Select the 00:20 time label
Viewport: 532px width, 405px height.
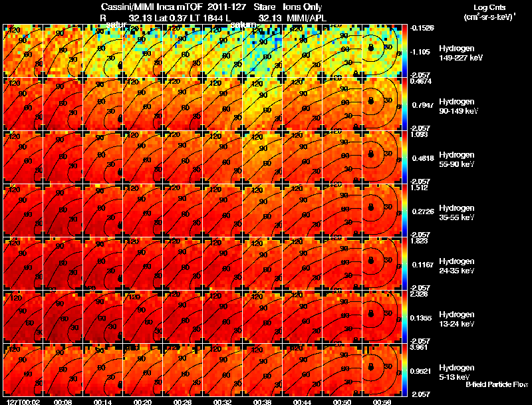pyautogui.click(x=142, y=402)
